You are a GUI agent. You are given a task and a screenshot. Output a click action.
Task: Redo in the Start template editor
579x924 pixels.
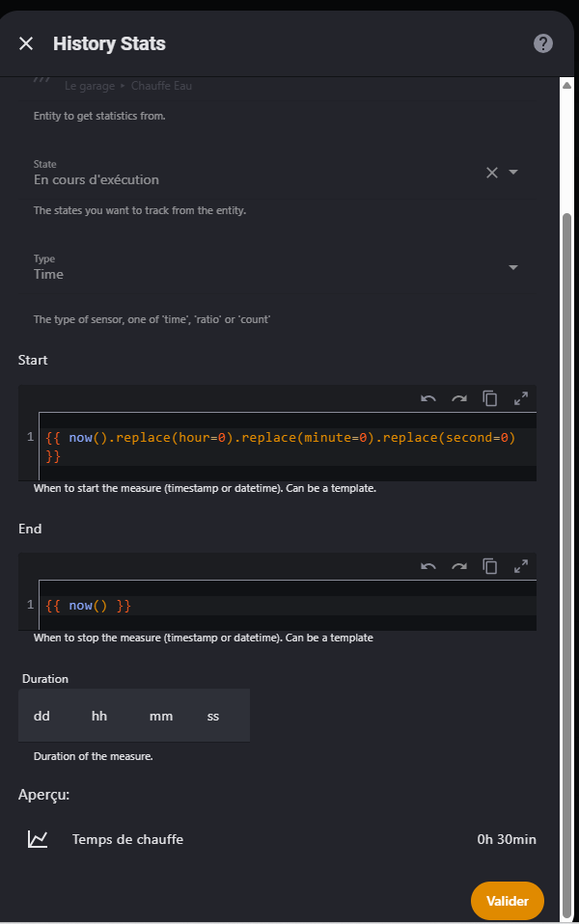(x=459, y=398)
